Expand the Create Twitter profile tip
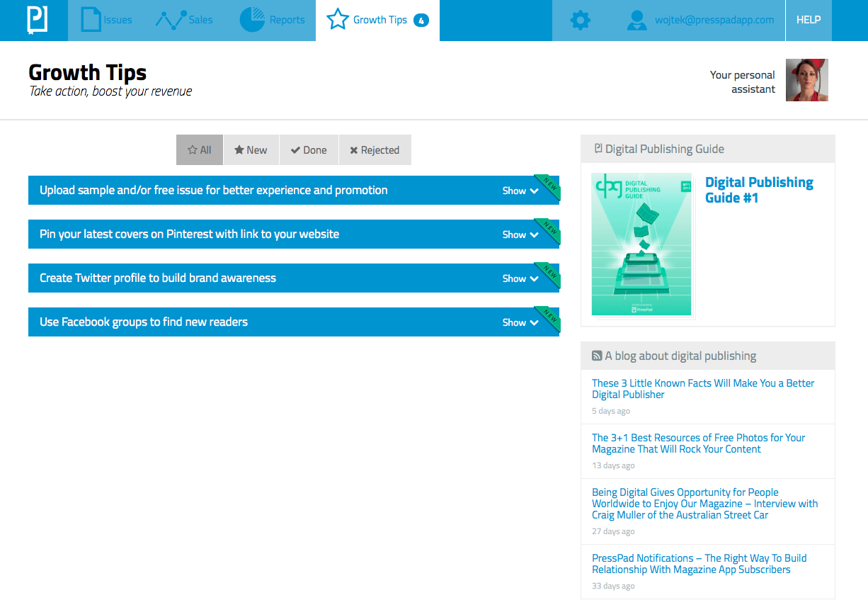Viewport: 868px width, 600px height. pos(520,278)
